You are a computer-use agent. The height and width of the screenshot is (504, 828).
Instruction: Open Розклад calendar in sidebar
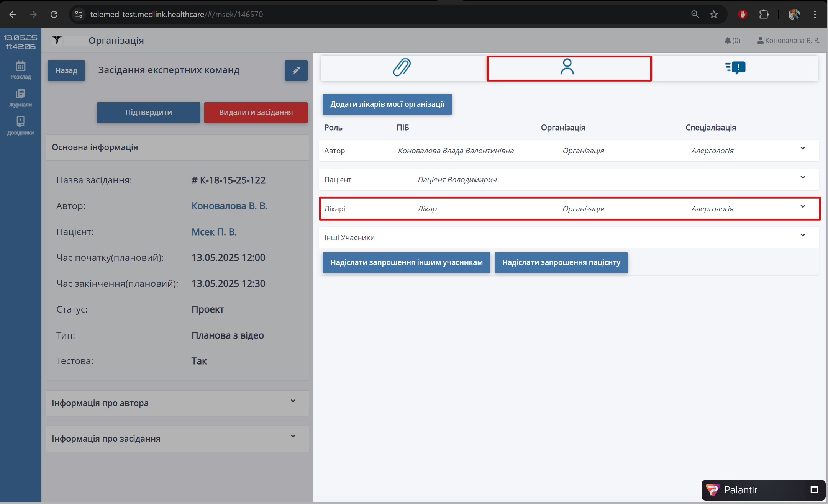pyautogui.click(x=21, y=70)
